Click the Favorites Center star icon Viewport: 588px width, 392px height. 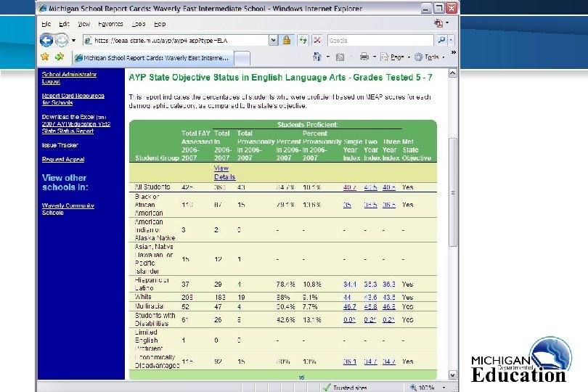click(45, 57)
